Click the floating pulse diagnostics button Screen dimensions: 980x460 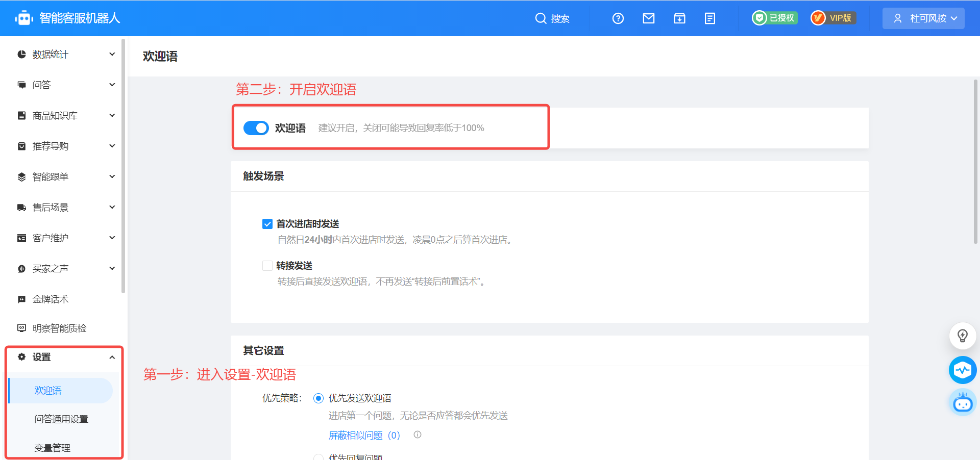pyautogui.click(x=963, y=370)
